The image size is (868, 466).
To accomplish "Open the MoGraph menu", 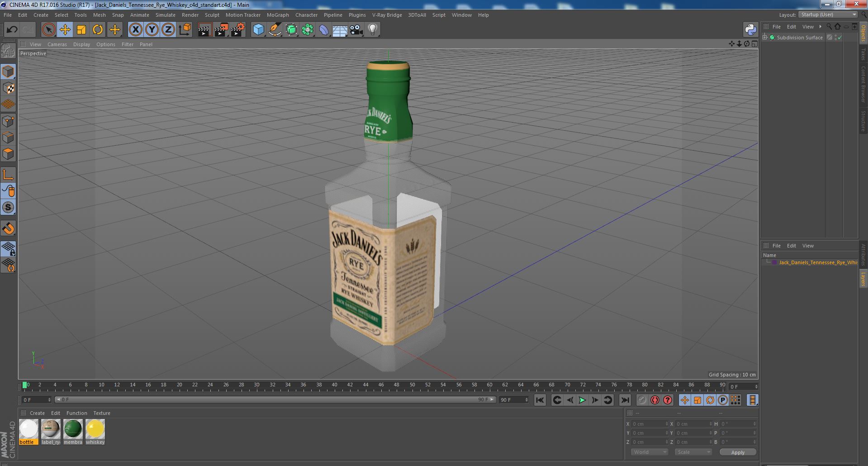I will 277,15.
